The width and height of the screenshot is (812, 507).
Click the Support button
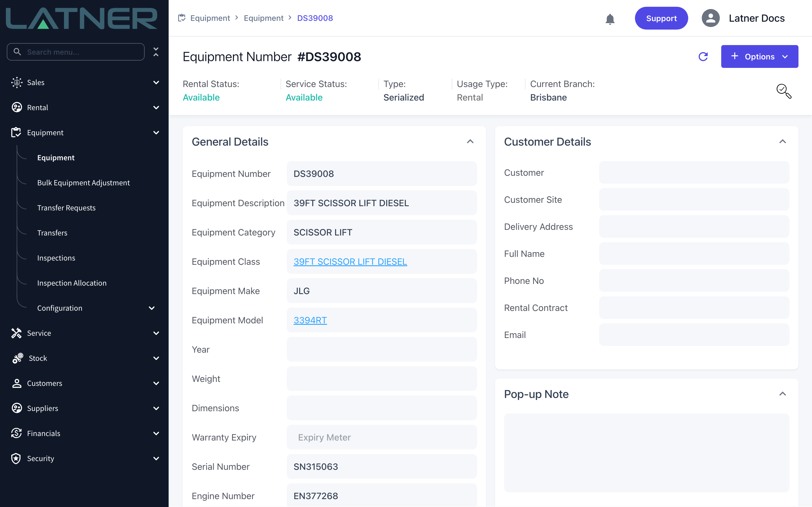click(661, 18)
